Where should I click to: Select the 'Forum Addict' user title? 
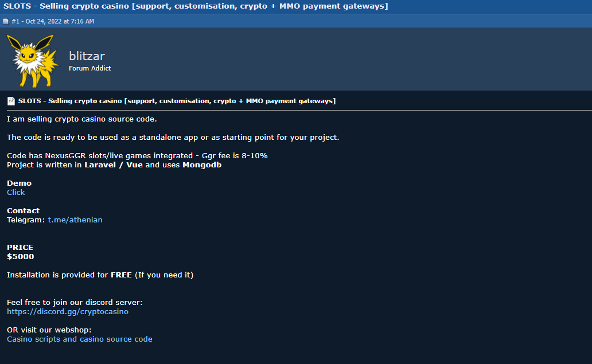pos(90,68)
